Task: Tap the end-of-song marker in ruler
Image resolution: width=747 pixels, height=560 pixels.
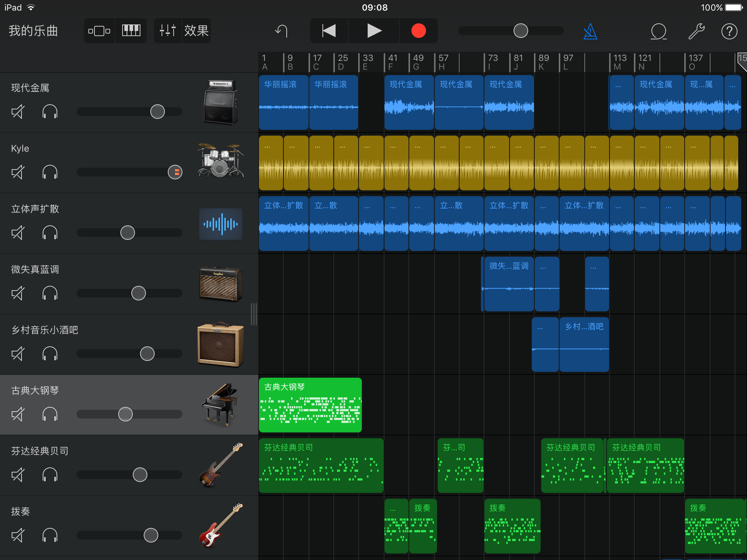Action: click(742, 62)
